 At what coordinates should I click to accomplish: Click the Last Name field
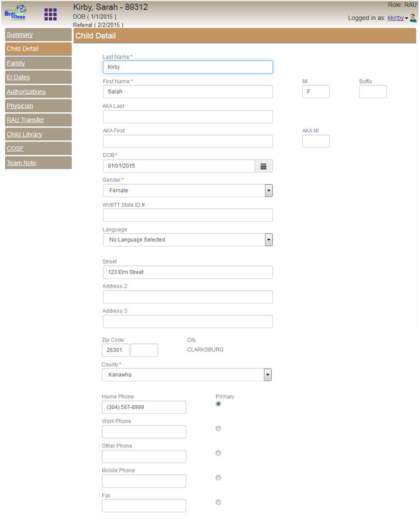188,67
